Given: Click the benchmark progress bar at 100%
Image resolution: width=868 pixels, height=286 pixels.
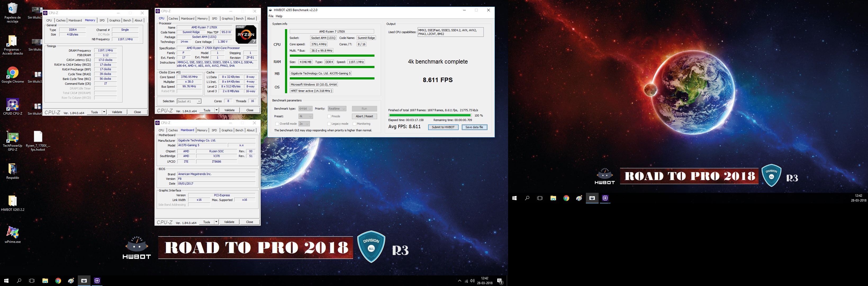Looking at the screenshot, I should (430, 115).
